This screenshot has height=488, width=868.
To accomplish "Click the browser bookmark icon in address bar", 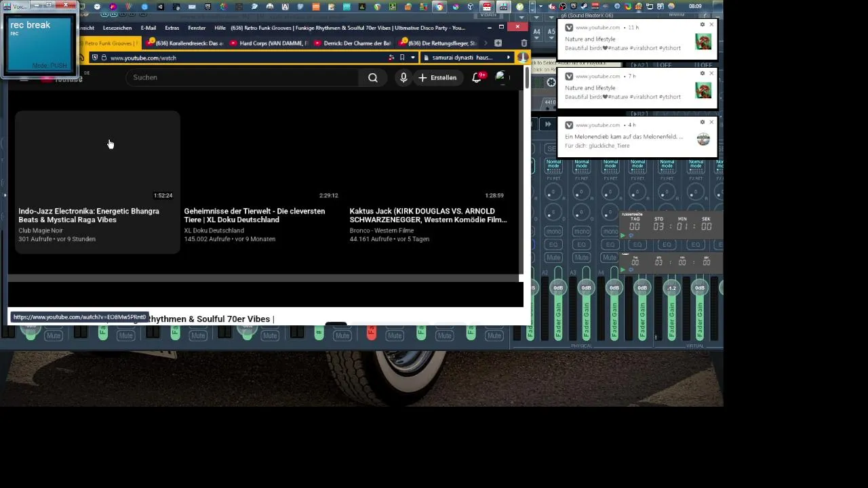I will [x=402, y=58].
